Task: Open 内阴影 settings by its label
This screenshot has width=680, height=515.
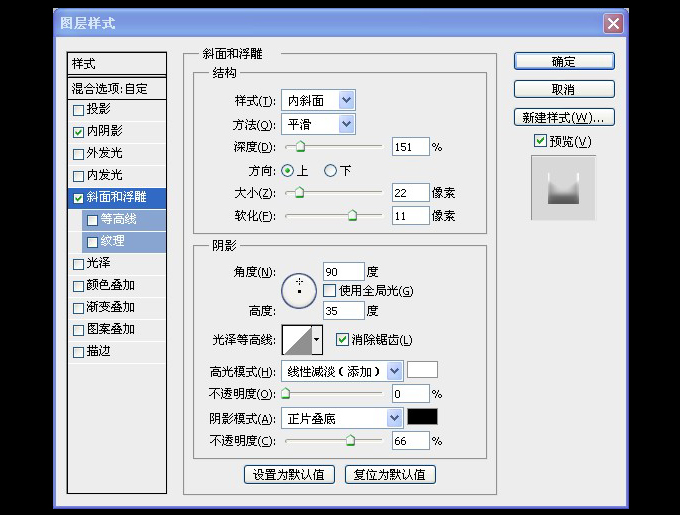Action: click(105, 131)
